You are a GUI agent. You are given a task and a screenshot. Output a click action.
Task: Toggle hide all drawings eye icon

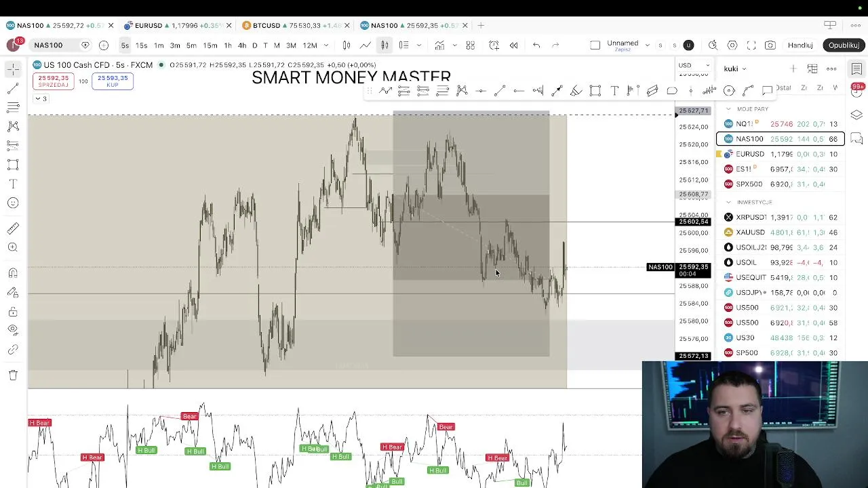tap(13, 330)
